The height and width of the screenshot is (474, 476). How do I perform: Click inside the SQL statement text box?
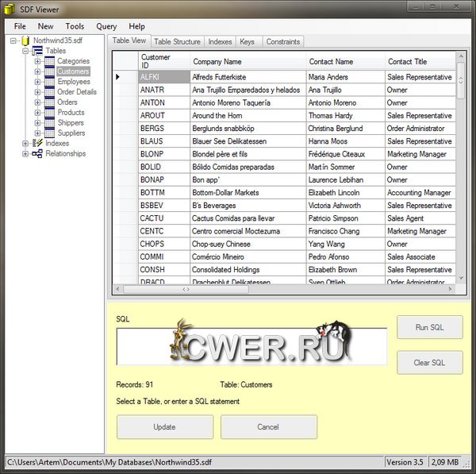(251, 346)
